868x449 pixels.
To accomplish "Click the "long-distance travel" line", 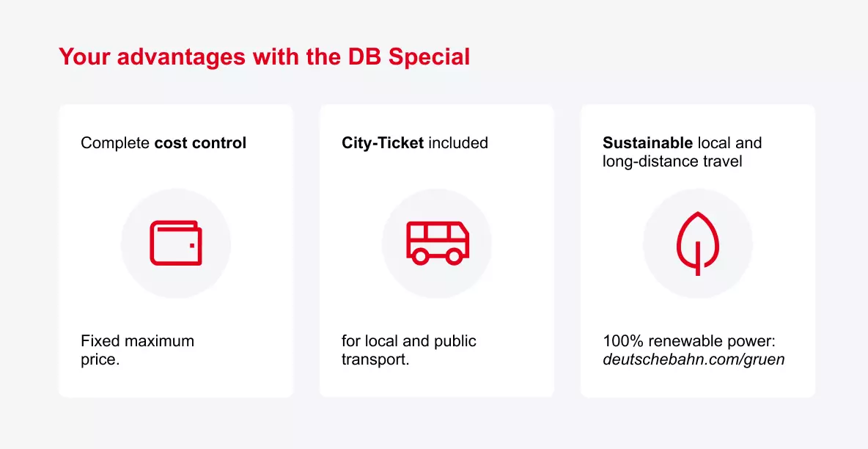I will click(672, 161).
